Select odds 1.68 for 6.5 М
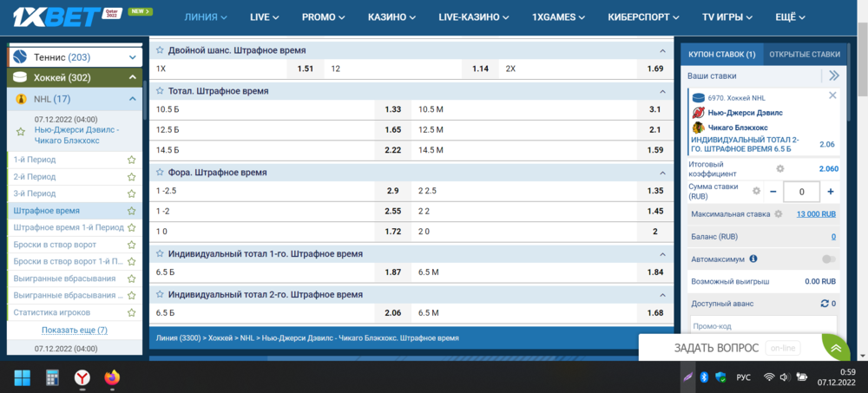This screenshot has height=393, width=868. click(x=654, y=313)
